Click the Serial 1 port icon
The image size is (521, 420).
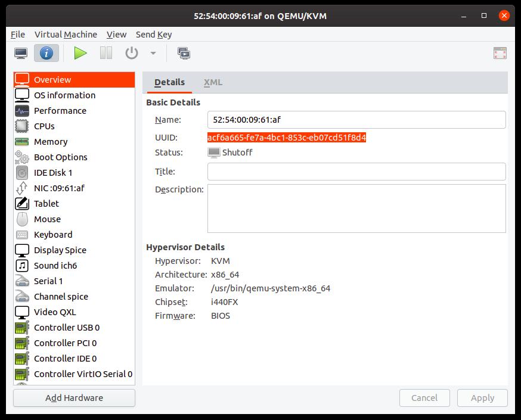point(22,281)
